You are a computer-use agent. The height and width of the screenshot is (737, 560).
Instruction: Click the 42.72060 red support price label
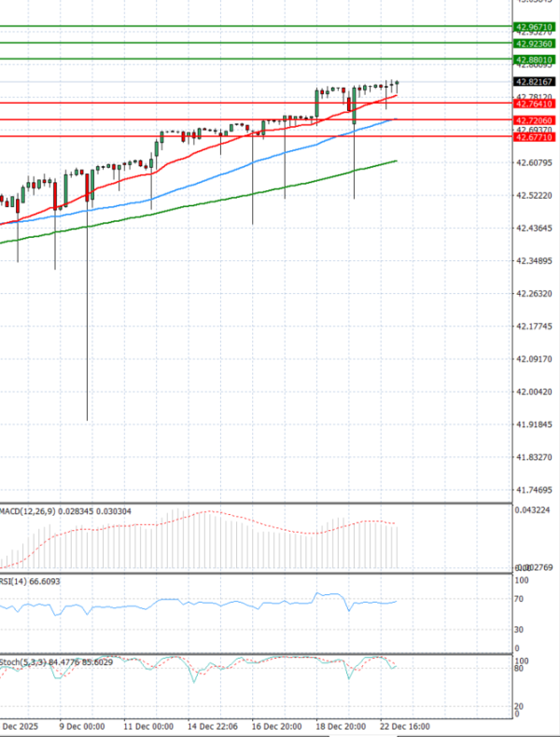tap(534, 121)
